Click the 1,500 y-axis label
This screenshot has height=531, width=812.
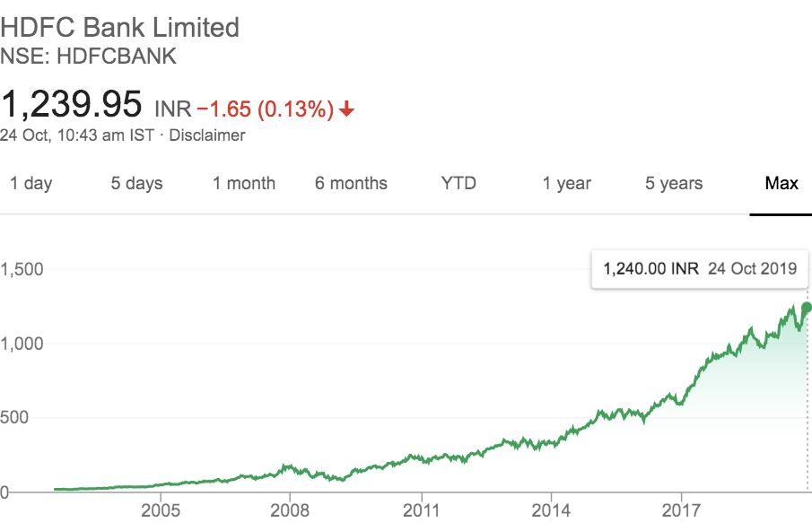click(x=22, y=268)
